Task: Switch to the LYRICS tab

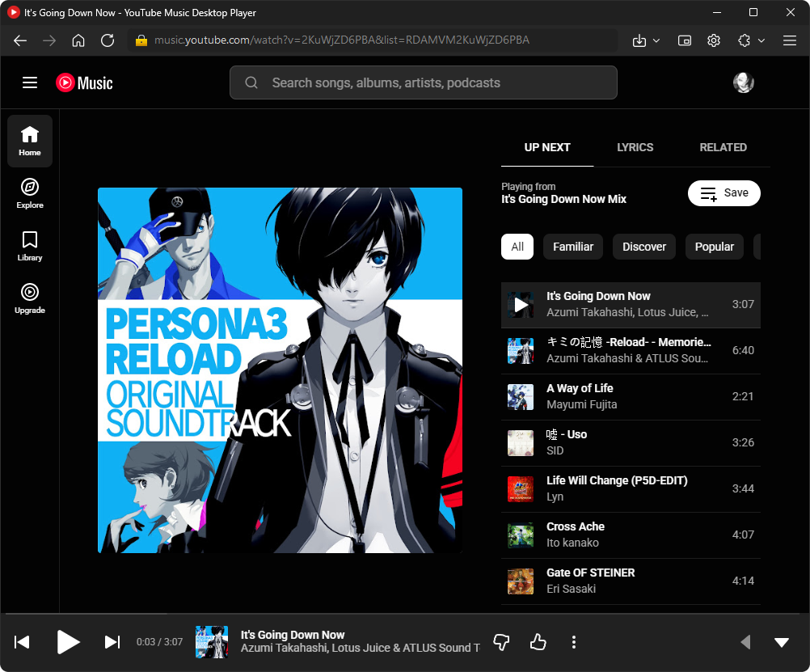Action: 635,147
